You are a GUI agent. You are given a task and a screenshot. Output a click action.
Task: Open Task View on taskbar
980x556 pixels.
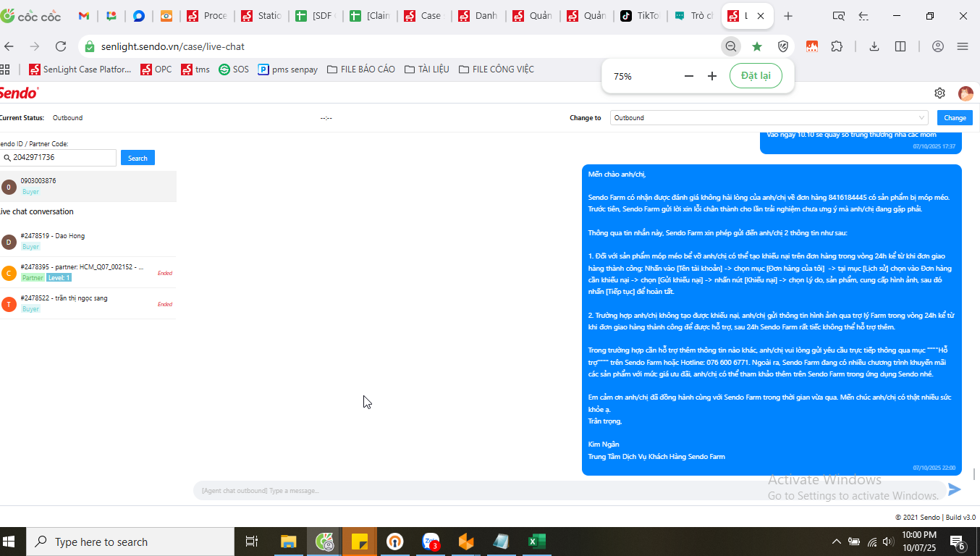coord(252,542)
